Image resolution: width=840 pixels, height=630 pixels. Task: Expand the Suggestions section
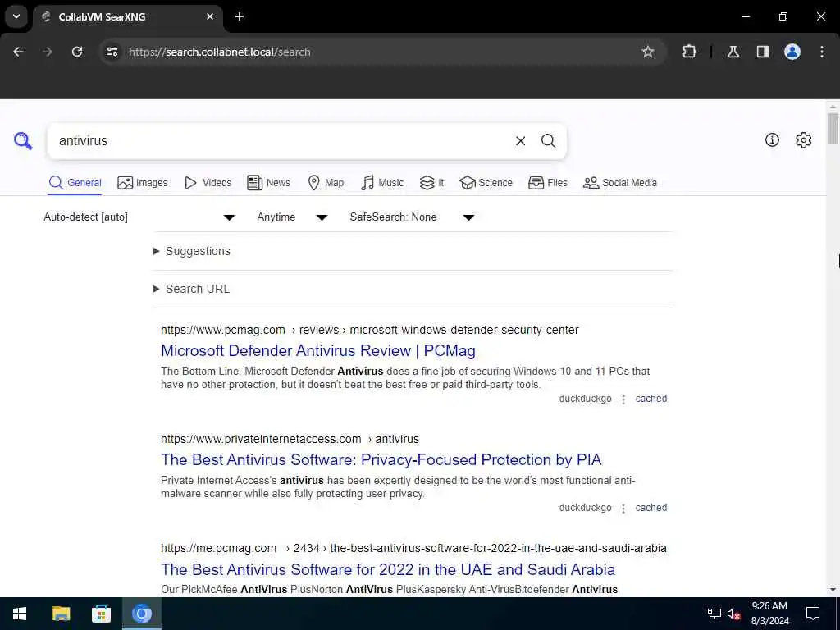tap(192, 251)
